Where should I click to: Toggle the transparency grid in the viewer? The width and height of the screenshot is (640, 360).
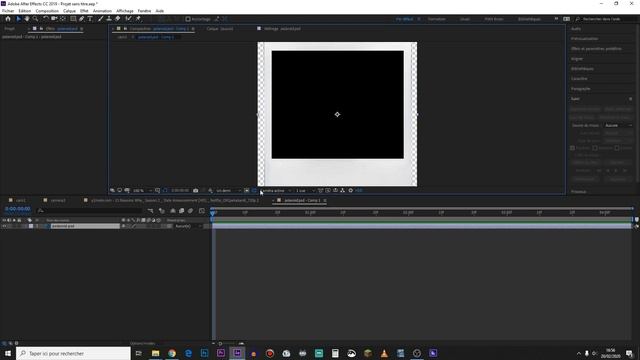[x=254, y=191]
